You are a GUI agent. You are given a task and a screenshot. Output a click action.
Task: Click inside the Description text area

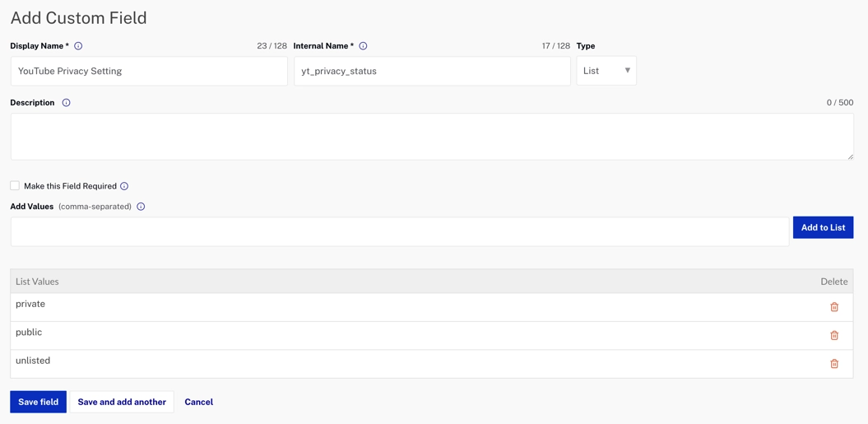431,137
